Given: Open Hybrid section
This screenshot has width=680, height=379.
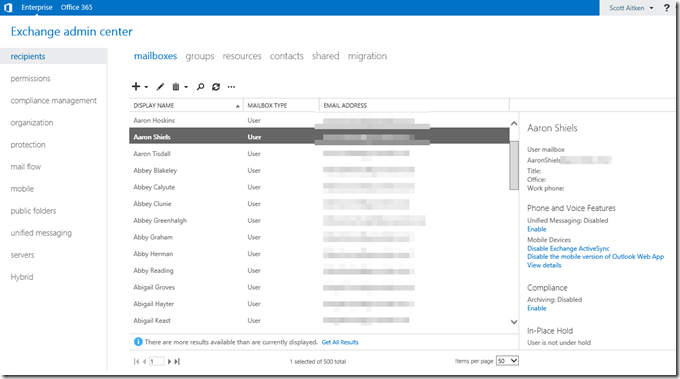Looking at the screenshot, I should pyautogui.click(x=22, y=277).
